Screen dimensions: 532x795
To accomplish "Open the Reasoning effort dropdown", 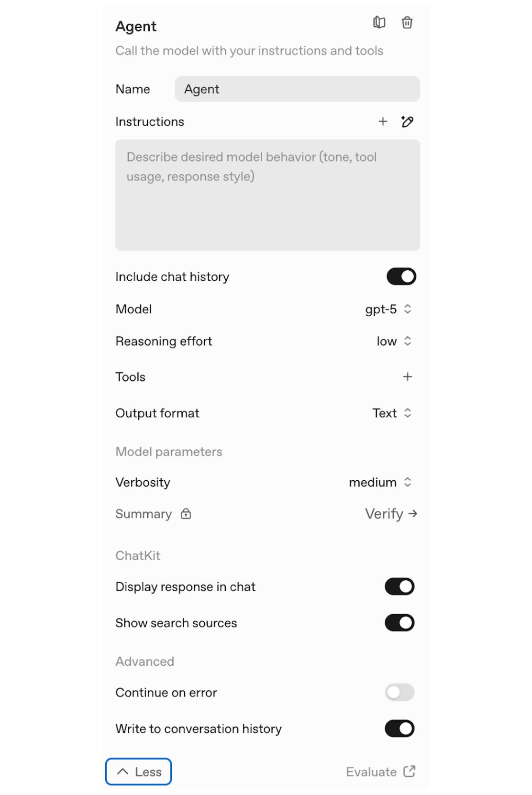I will click(x=393, y=341).
